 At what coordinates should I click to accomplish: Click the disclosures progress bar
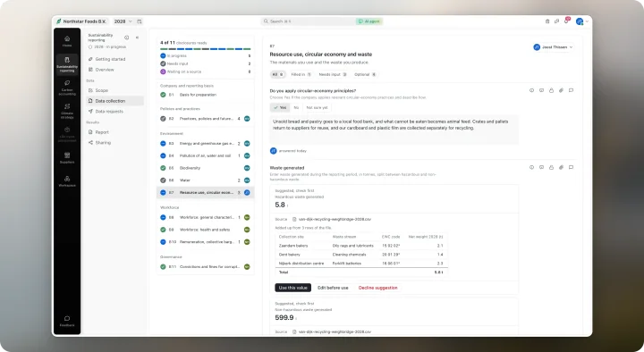[206, 49]
